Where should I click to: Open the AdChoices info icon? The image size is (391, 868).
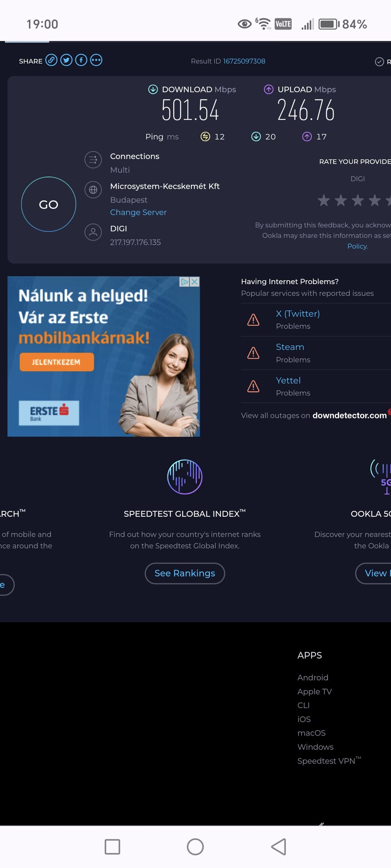(185, 282)
